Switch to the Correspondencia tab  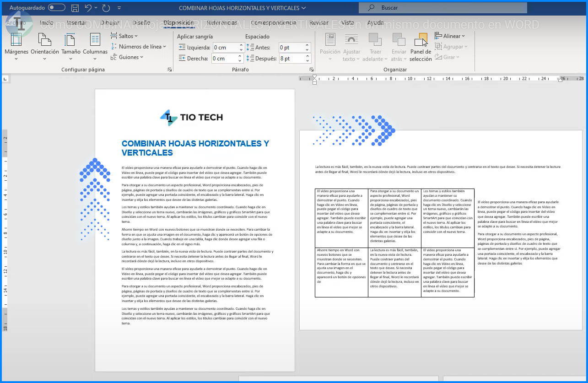point(273,22)
